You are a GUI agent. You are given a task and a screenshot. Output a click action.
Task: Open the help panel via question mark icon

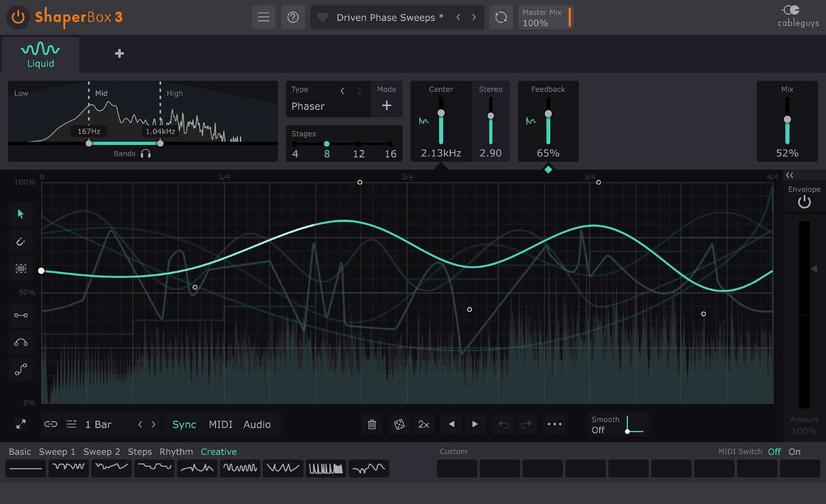click(293, 17)
